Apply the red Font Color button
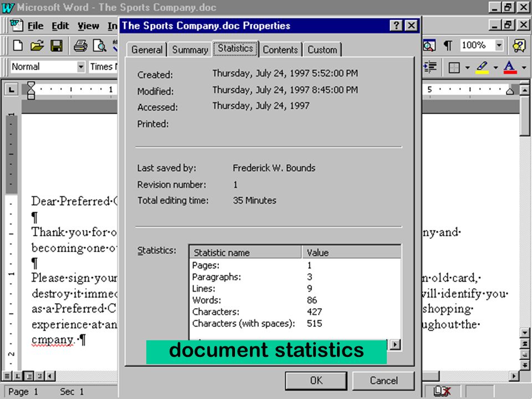Viewport: 532px width, 399px height. (510, 67)
